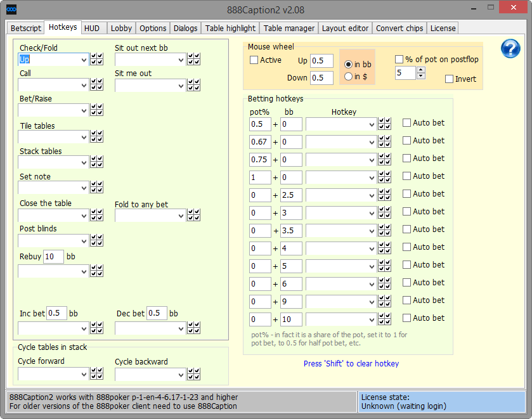The width and height of the screenshot is (532, 419).
Task: Click the modifier grid icon for Fold to any bet
Action: (194, 215)
